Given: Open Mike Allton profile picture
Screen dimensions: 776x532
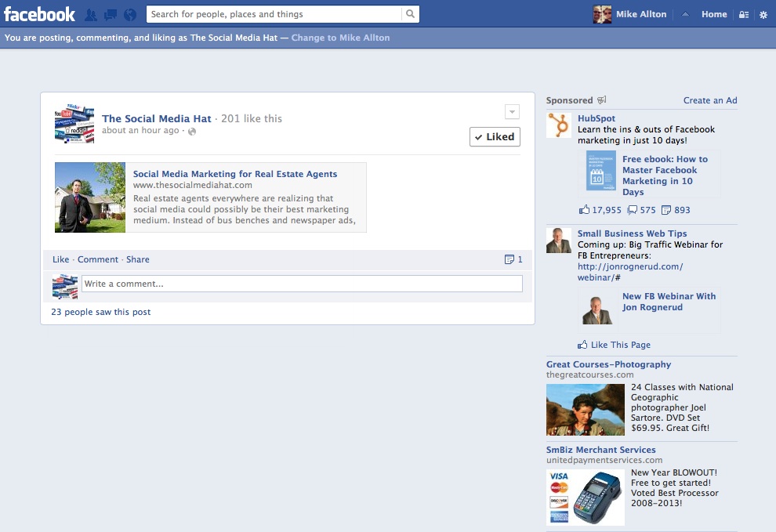Looking at the screenshot, I should pyautogui.click(x=602, y=14).
